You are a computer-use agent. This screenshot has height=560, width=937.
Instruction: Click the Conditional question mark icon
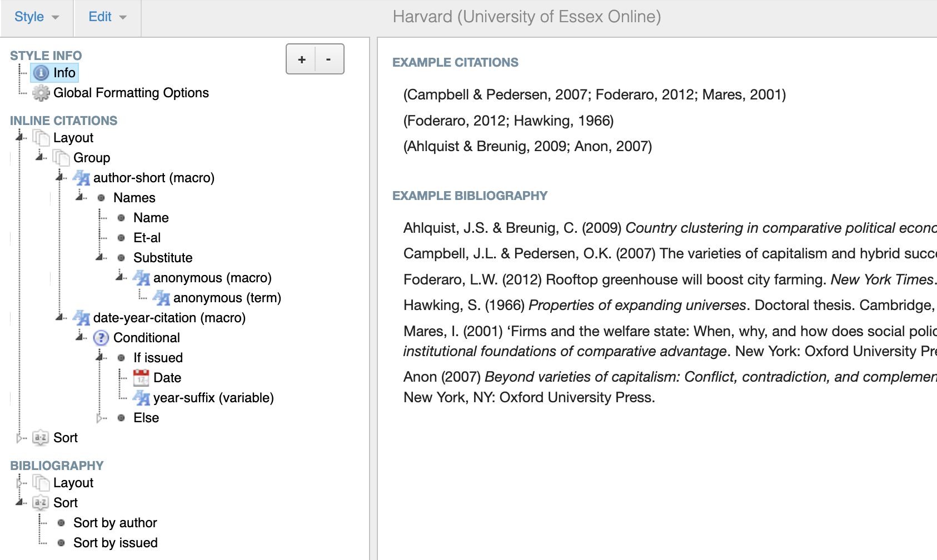(101, 338)
